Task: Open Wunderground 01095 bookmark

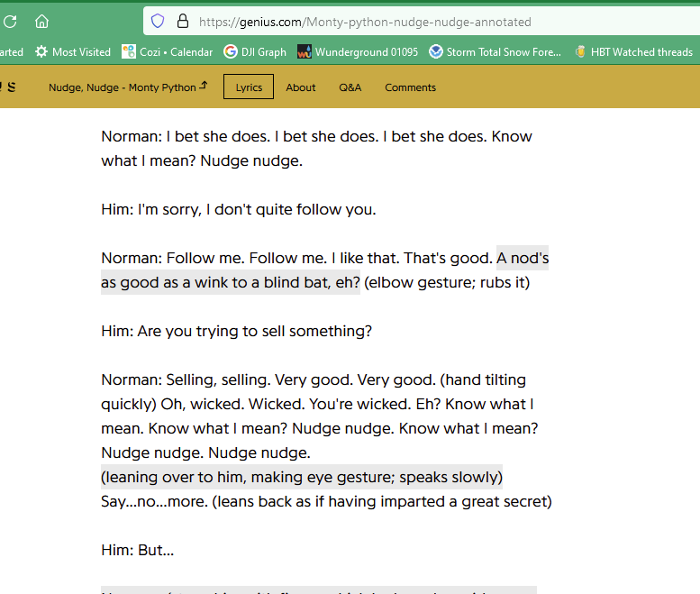Action: (358, 51)
